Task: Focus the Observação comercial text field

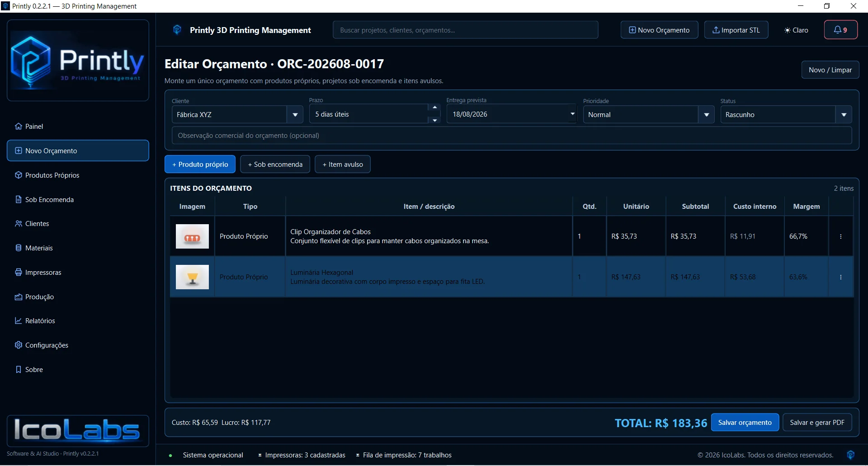Action: pyautogui.click(x=512, y=136)
